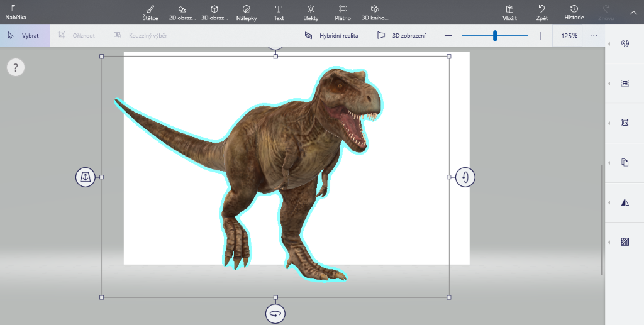
Task: Collapse the ribbon with top-right chevron
Action: click(633, 12)
